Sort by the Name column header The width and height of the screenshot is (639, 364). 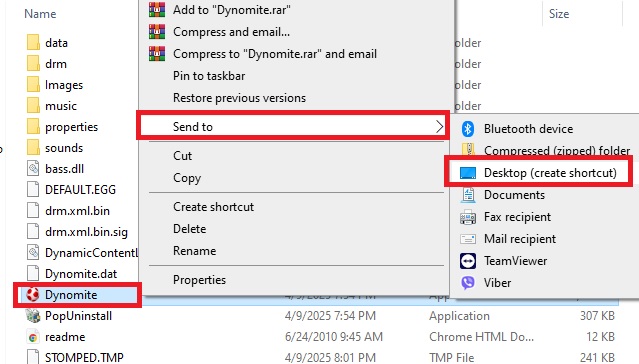click(40, 14)
